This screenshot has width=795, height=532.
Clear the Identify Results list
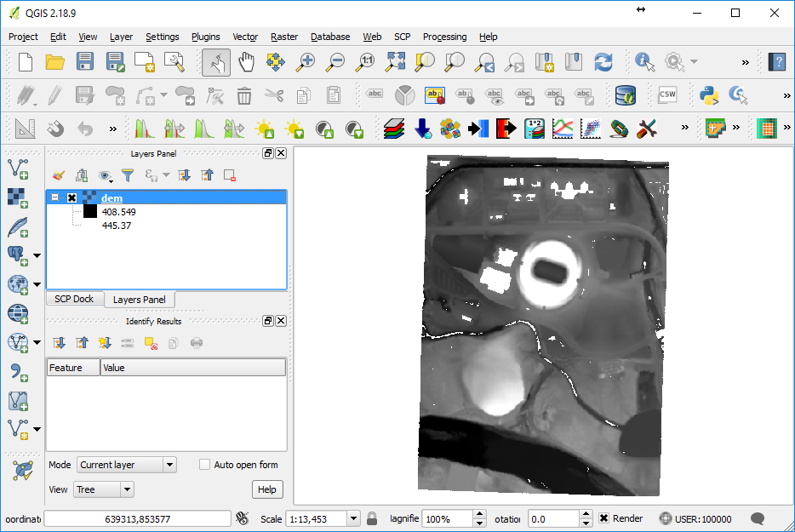[151, 343]
